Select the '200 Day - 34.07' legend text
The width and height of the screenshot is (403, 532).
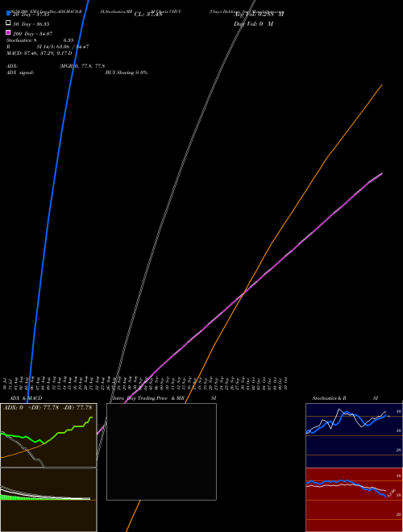32,34
